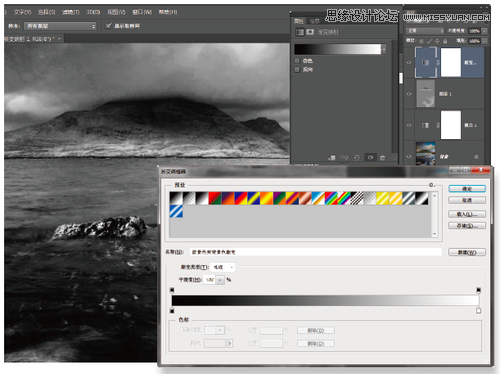Select the left opacity stop above gradient
The width and height of the screenshot is (500, 374).
point(172,290)
